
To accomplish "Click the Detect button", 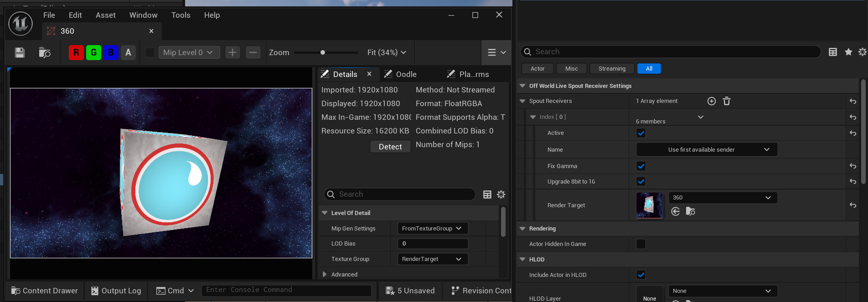I will tap(390, 147).
